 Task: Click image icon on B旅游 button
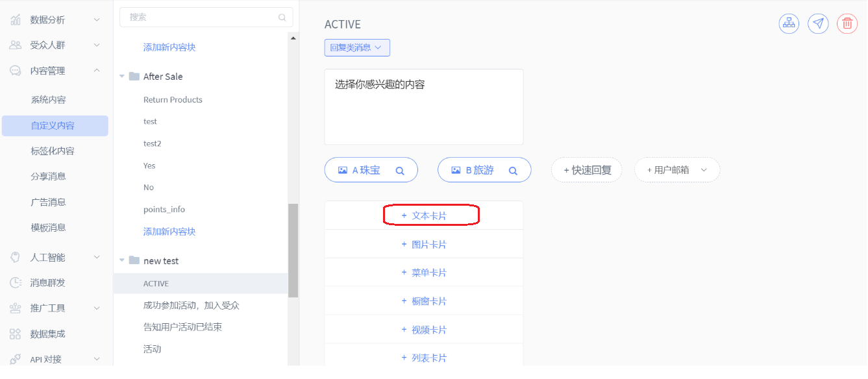[456, 171]
